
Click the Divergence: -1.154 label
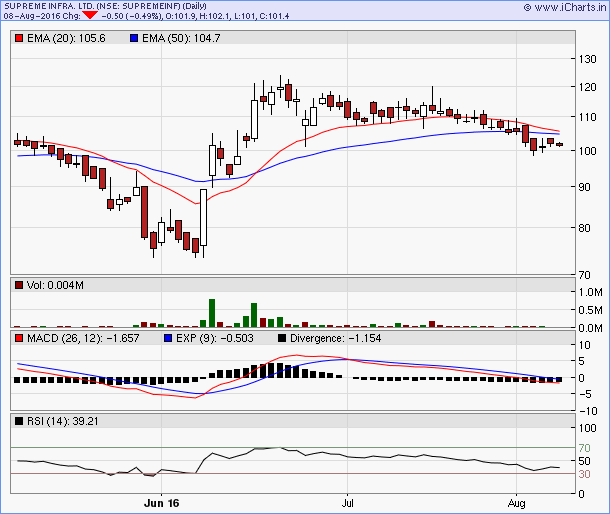336,338
